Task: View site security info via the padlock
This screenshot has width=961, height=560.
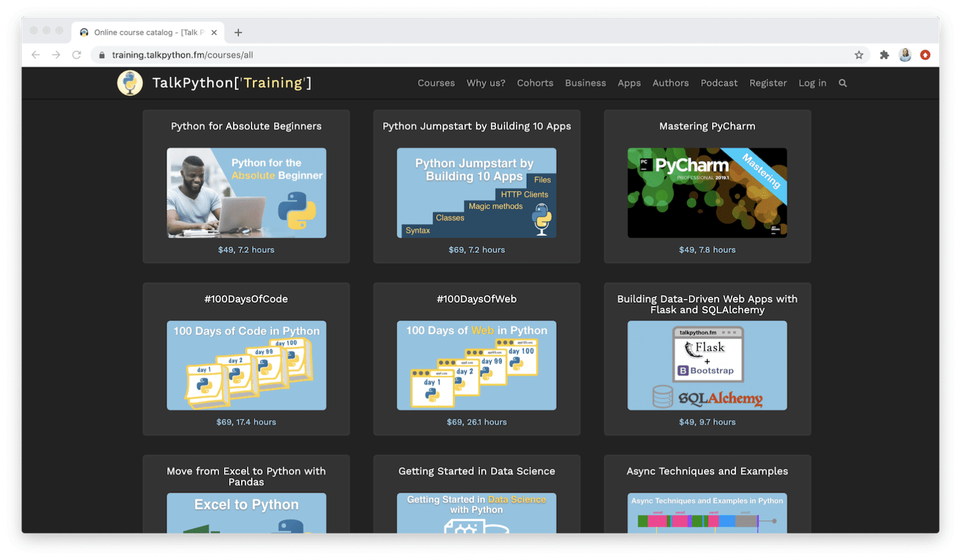Action: click(x=101, y=54)
